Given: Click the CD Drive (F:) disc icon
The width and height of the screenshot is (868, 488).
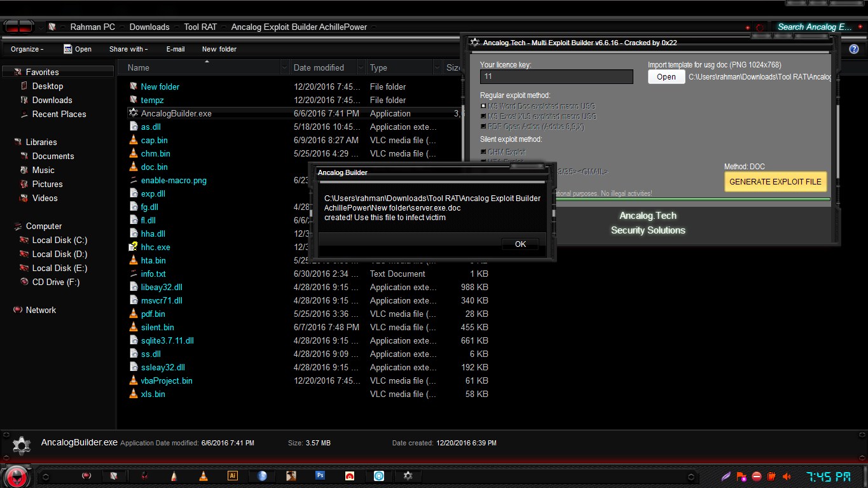Looking at the screenshot, I should pyautogui.click(x=24, y=282).
